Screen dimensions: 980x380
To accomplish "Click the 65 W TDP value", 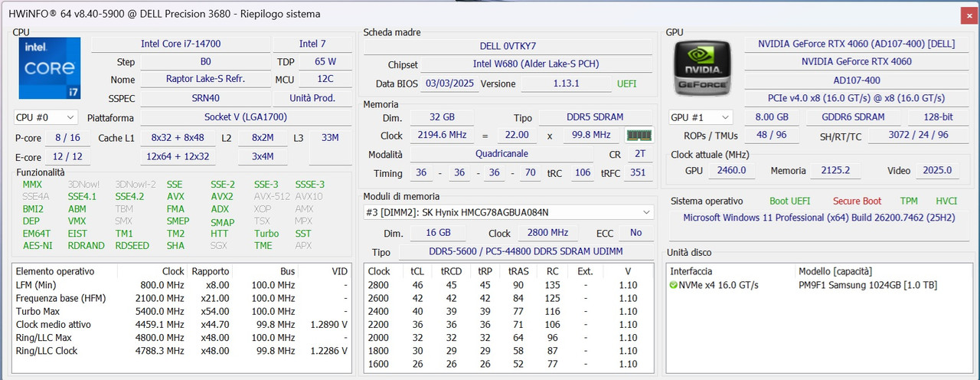I will (325, 61).
